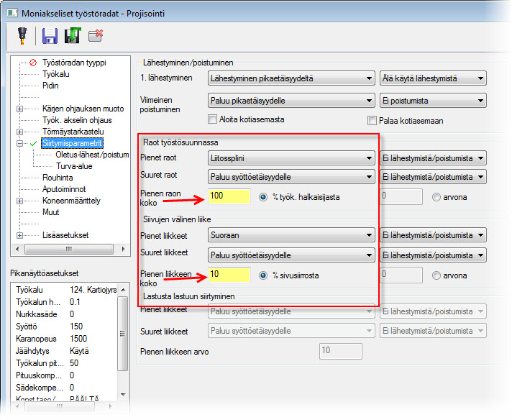The image size is (512, 420).
Task: Click Syöttö row value 150
Action: [x=76, y=327]
